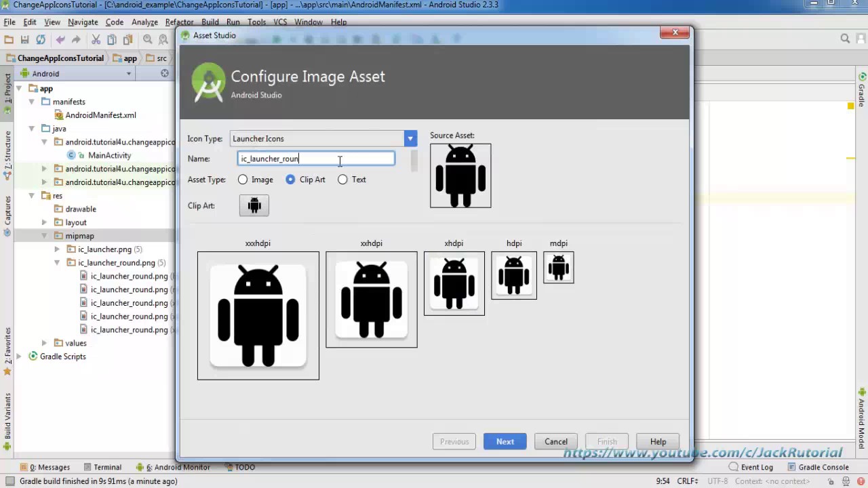This screenshot has height=488, width=868.
Task: Open the Clip Art picker showing the Android robot
Action: 254,205
